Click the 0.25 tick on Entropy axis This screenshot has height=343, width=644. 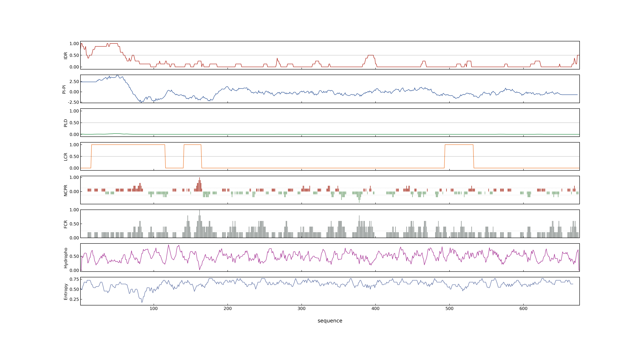[x=74, y=299]
